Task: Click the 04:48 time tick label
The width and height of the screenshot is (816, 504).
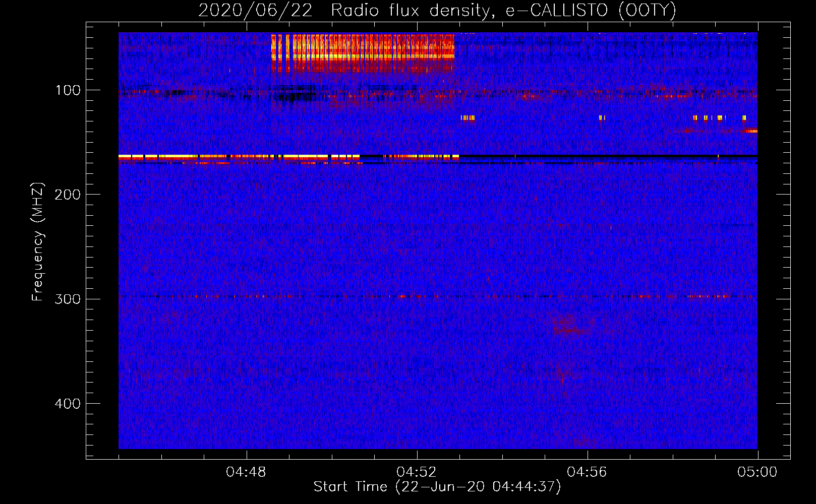Action: click(246, 472)
